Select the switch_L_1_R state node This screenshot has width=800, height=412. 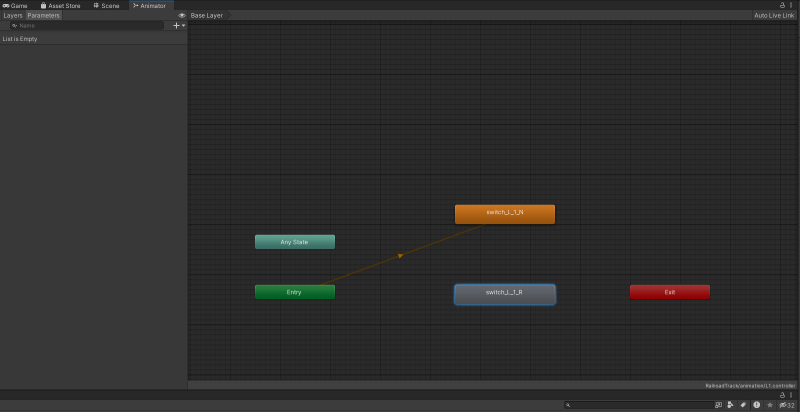tap(505, 294)
